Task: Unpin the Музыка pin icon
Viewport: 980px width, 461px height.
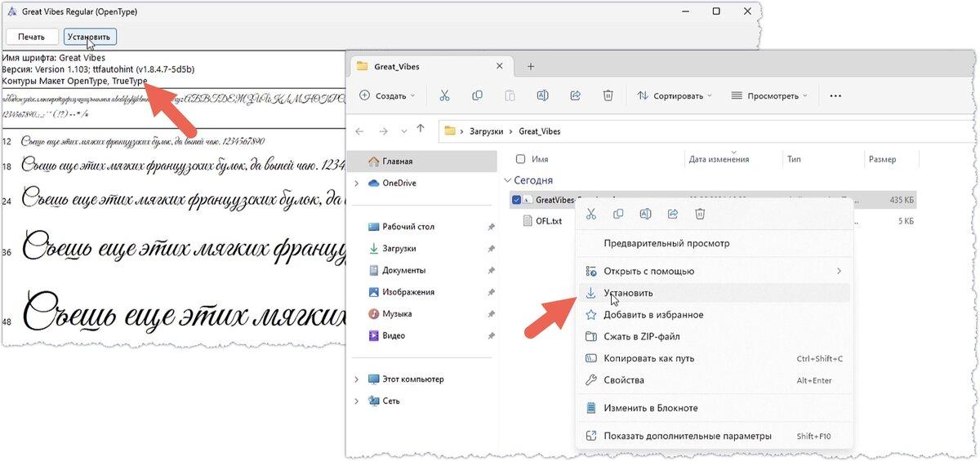Action: click(x=491, y=314)
